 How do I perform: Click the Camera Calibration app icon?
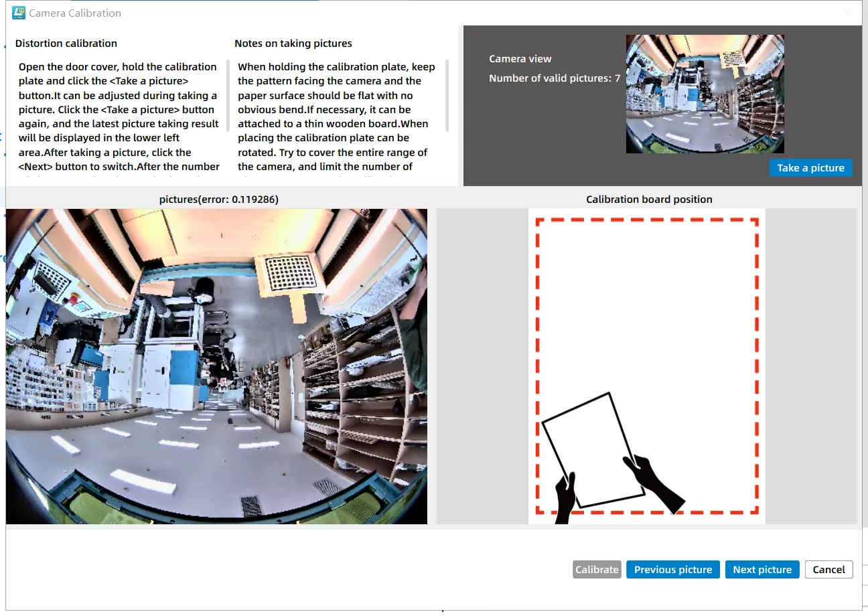(19, 13)
